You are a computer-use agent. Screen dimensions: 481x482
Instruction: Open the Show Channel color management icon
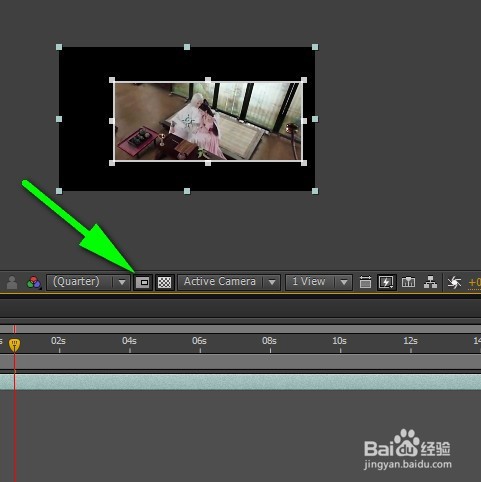point(34,283)
